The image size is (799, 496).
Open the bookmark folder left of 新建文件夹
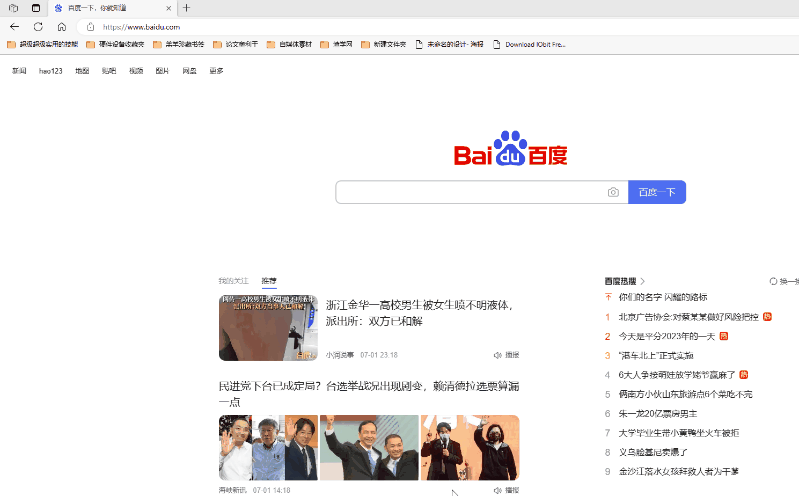point(336,44)
